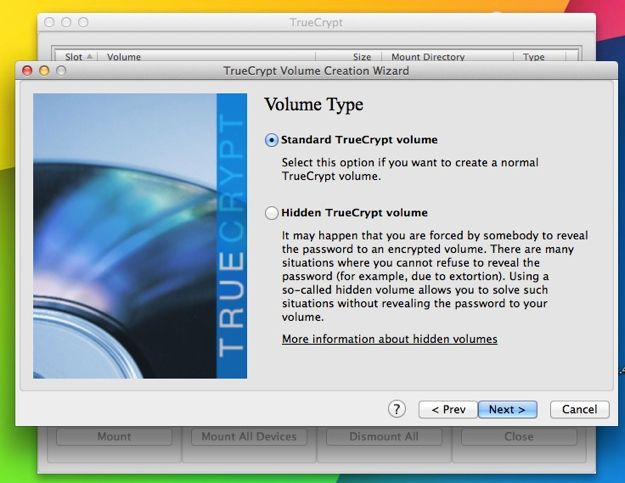Proceed with the Next button

coord(507,410)
